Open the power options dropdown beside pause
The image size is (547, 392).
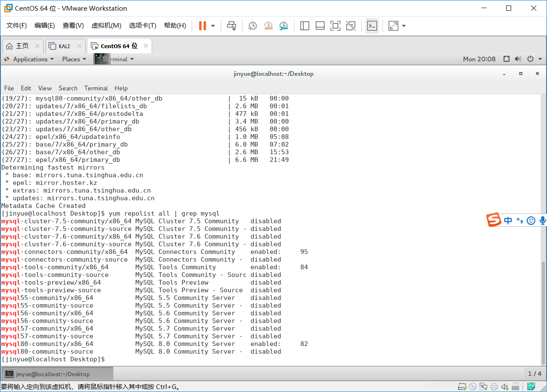pyautogui.click(x=213, y=26)
